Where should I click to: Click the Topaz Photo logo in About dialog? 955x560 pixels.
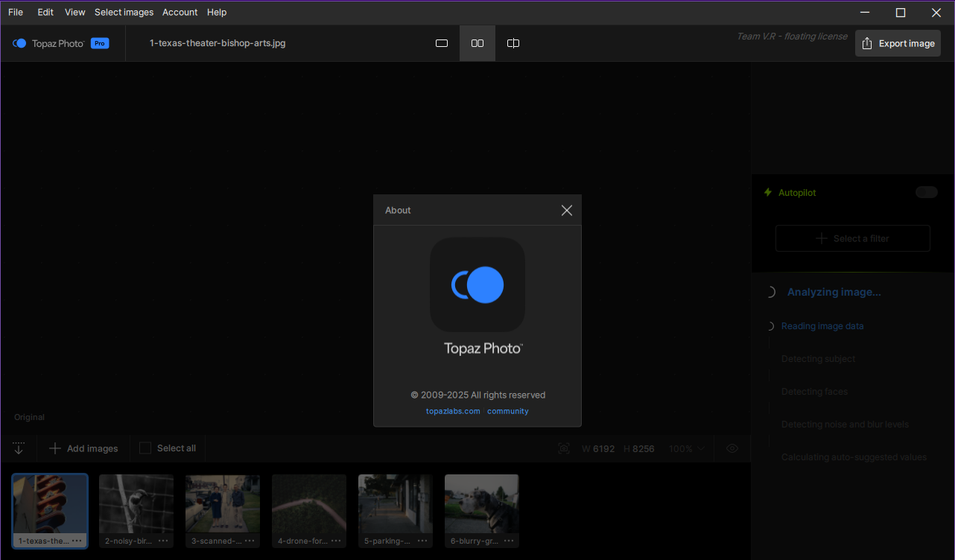point(477,284)
